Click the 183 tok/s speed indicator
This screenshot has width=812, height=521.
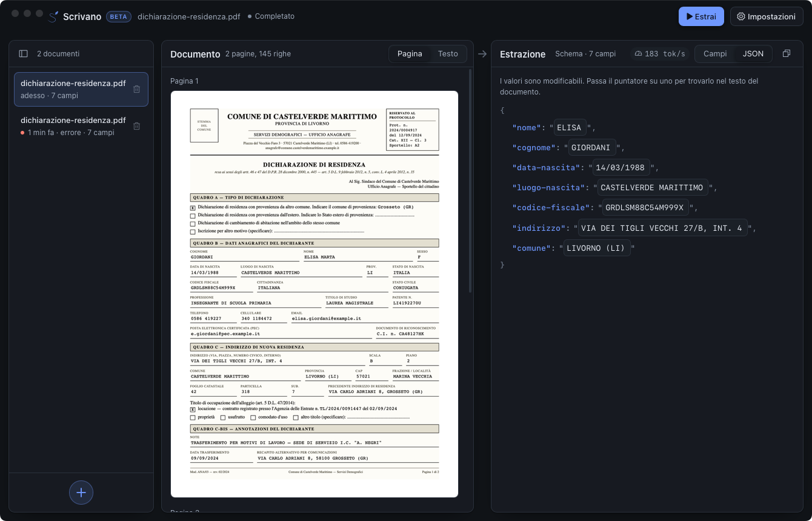coord(659,54)
